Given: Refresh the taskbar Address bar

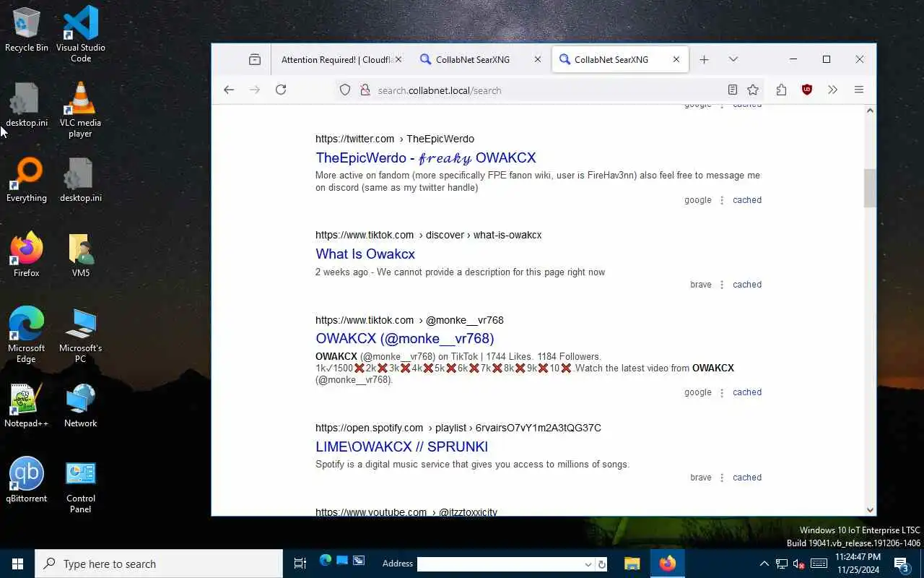Looking at the screenshot, I should 602,564.
